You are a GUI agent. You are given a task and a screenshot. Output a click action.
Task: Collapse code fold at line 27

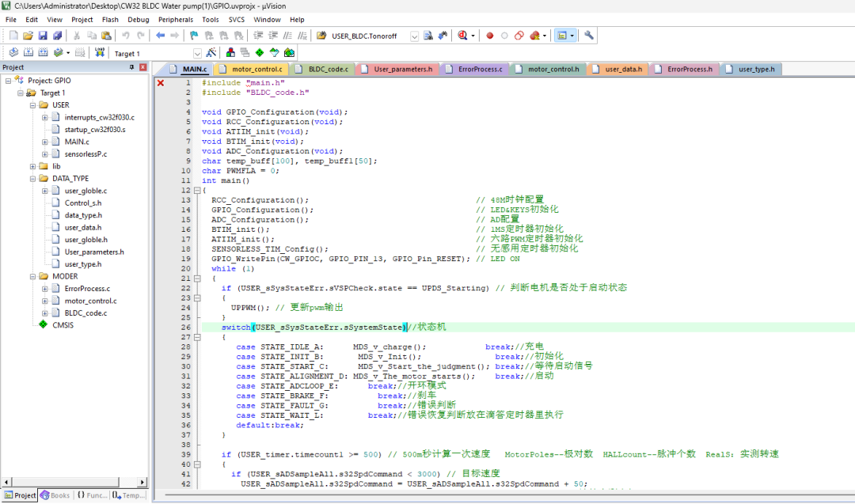[x=197, y=337]
